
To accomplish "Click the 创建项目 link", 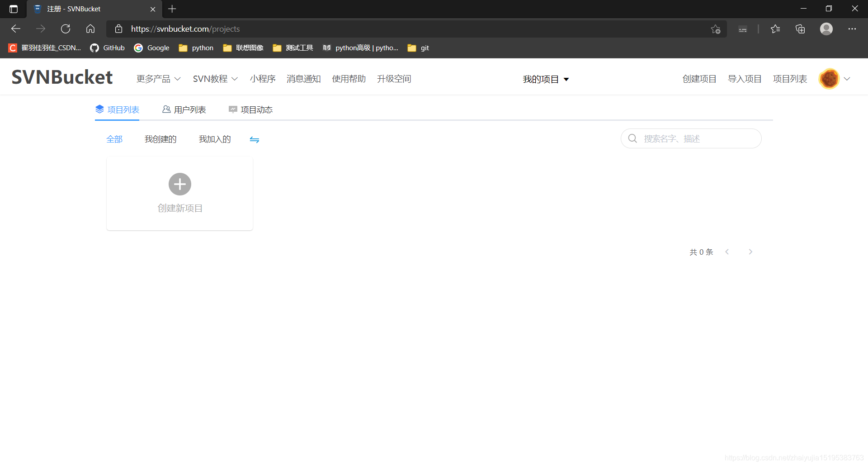I will click(x=699, y=79).
